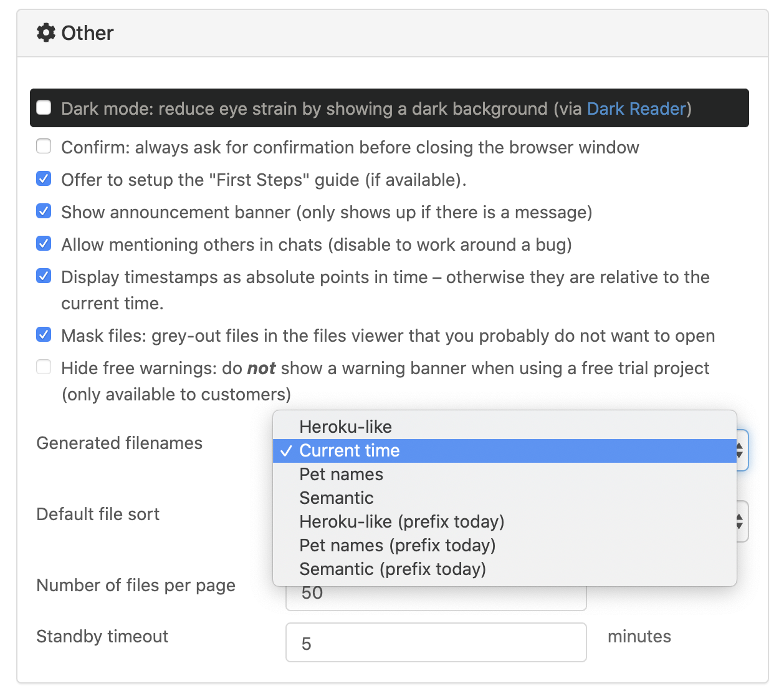Image resolution: width=784 pixels, height=696 pixels.
Task: Select Heroku-like from the filenames list
Action: click(x=345, y=427)
